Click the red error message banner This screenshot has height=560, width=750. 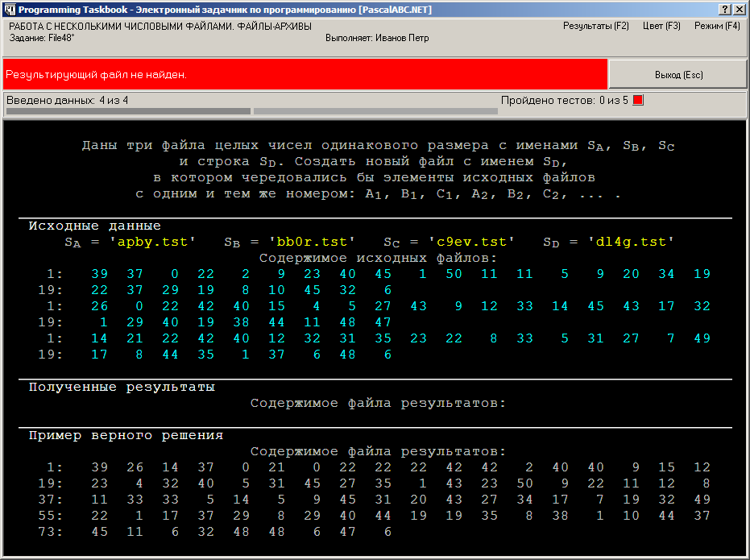(305, 75)
